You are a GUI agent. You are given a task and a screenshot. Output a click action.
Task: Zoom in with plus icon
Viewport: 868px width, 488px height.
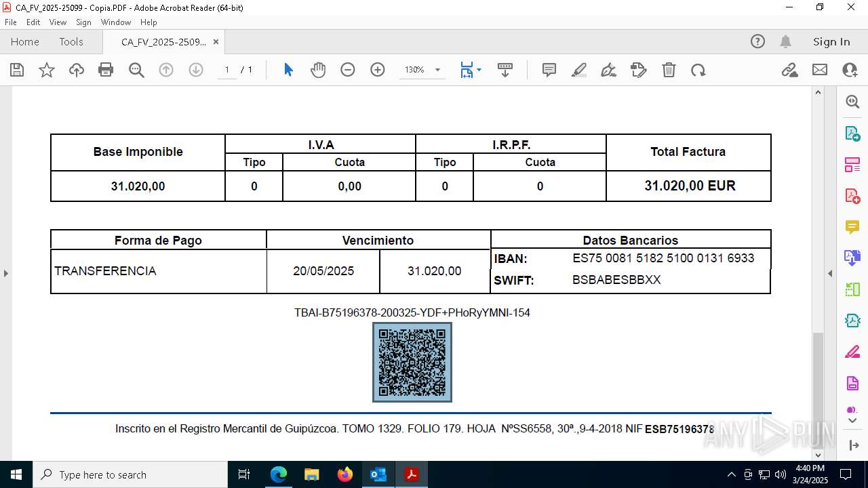tap(378, 70)
